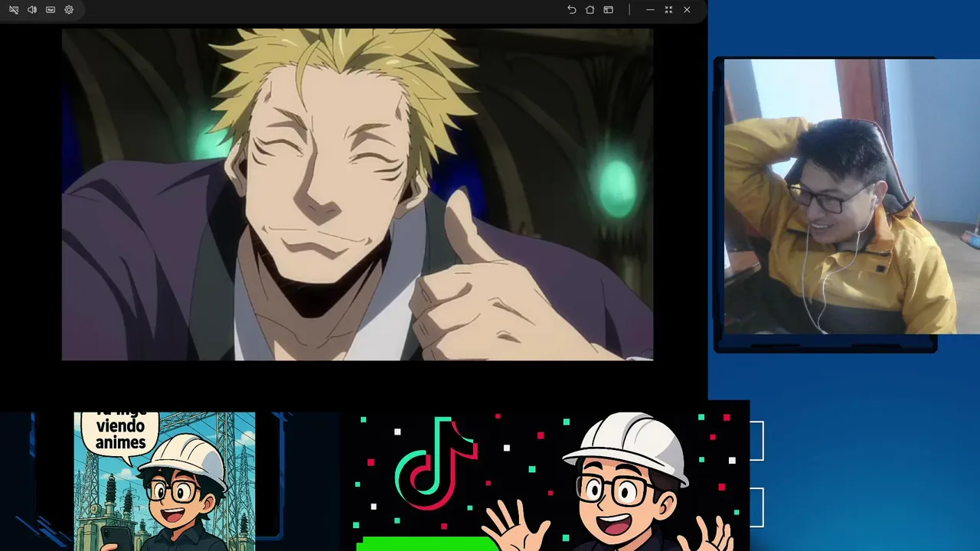Screen dimensions: 980x551
Task: Click the TikTok logo graphic
Action: click(x=436, y=462)
